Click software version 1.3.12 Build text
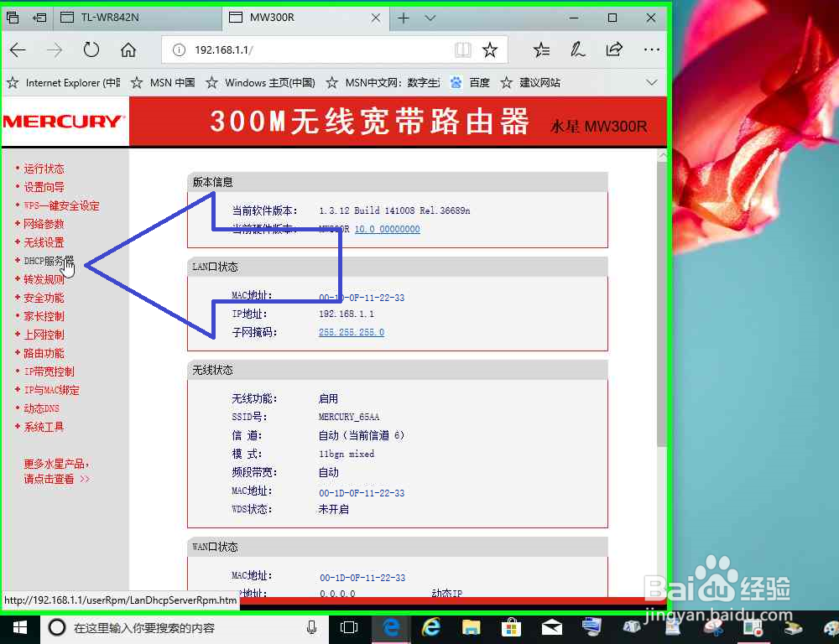 tap(394, 210)
